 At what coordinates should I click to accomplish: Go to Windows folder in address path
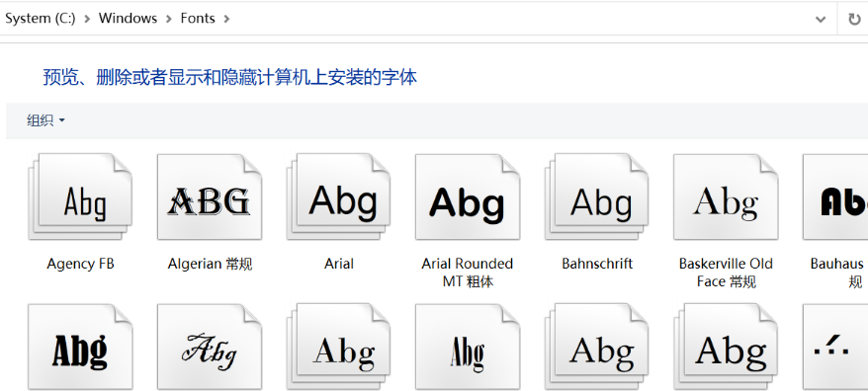pyautogui.click(x=128, y=18)
